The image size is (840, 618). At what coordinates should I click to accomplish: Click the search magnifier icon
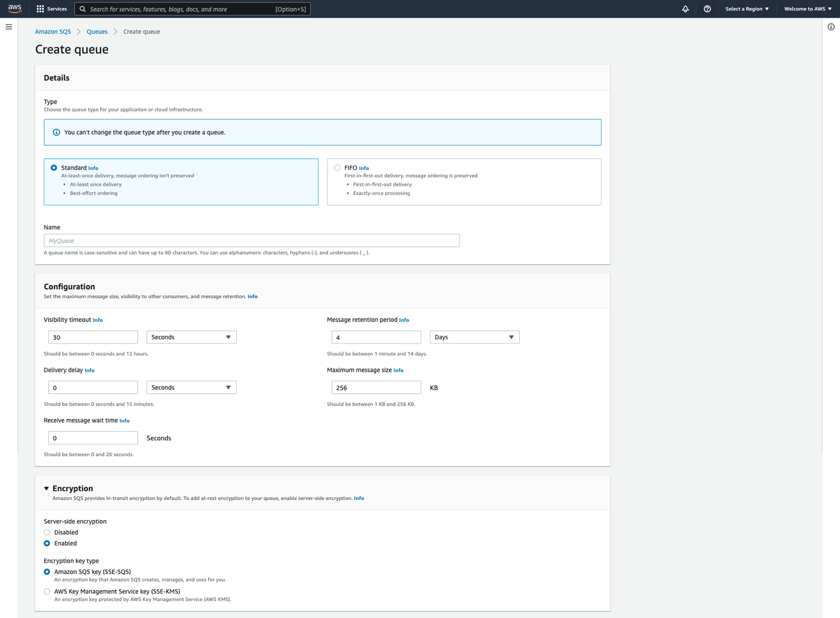(83, 9)
